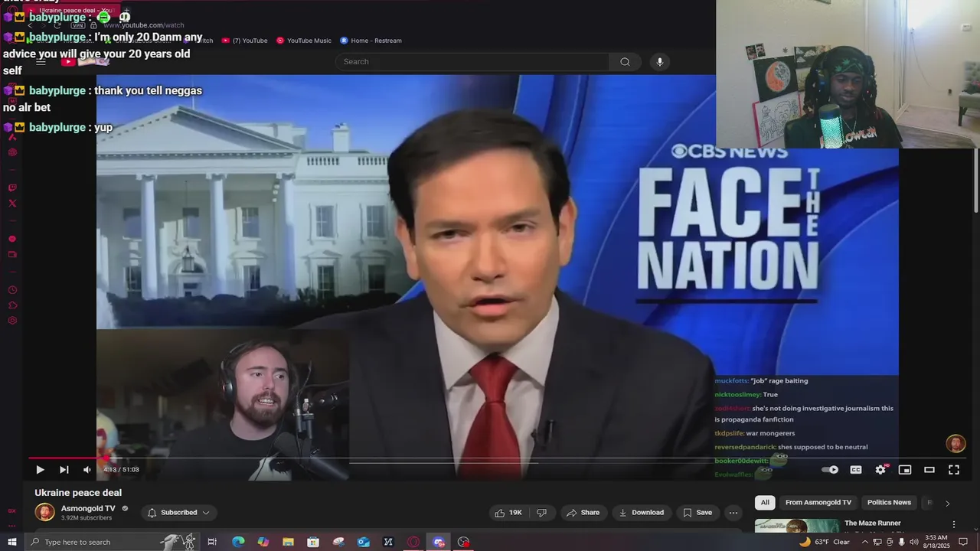Show hidden system tray icons
Viewport: 980px width, 551px height.
[864, 542]
